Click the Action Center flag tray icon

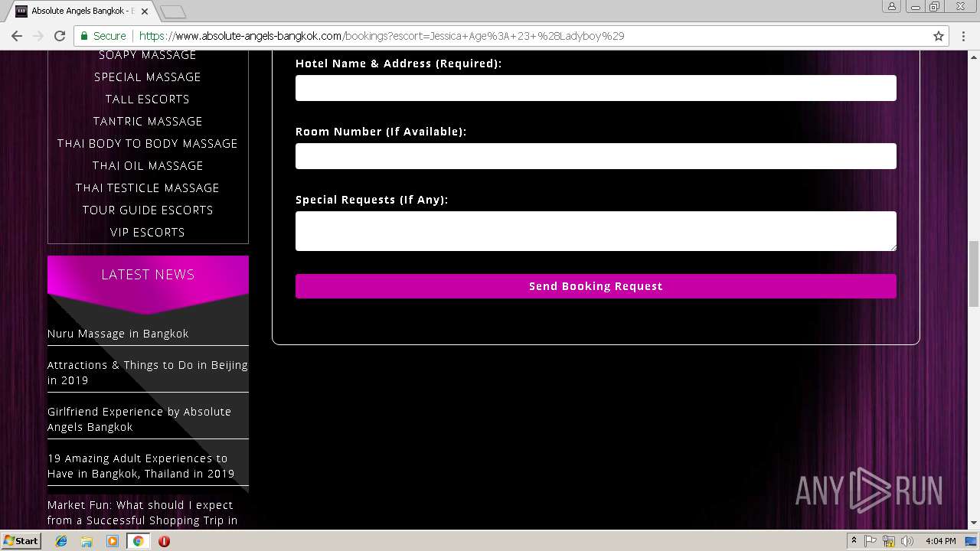(x=871, y=541)
